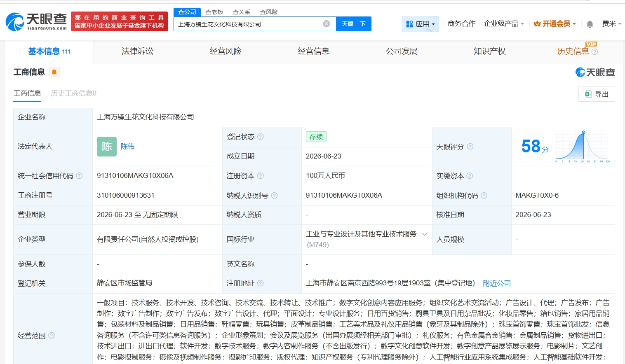Click the help icon next to 纳税人识别号
The height and width of the screenshot is (364, 625).
click(275, 196)
